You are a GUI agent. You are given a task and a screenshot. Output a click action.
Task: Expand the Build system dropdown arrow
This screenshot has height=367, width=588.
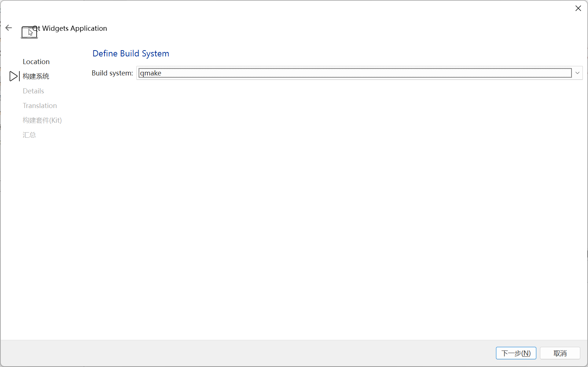click(x=577, y=73)
